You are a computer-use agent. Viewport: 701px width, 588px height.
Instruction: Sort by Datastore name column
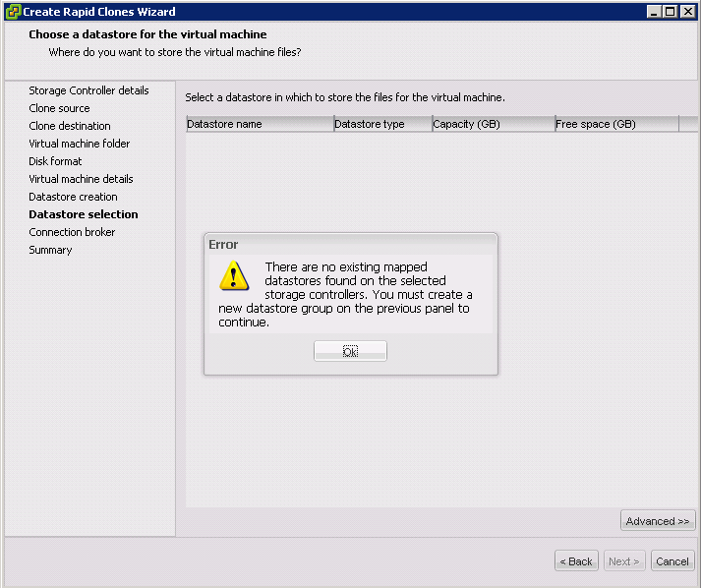coord(260,124)
